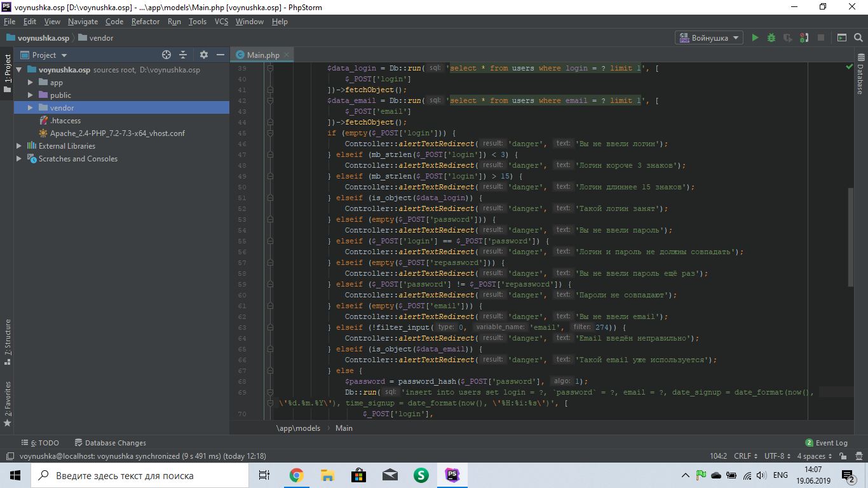Open search everywhere magnifier icon
The height and width of the screenshot is (488, 868).
858,38
